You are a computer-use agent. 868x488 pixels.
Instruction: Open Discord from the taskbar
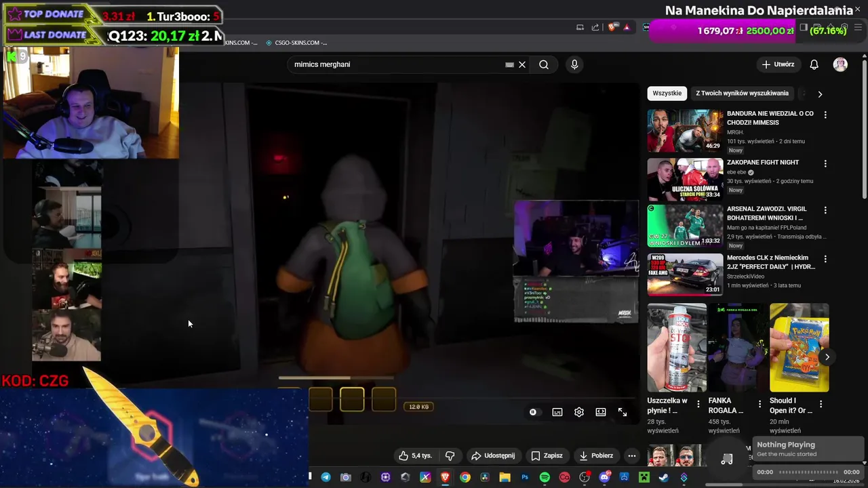tap(604, 477)
